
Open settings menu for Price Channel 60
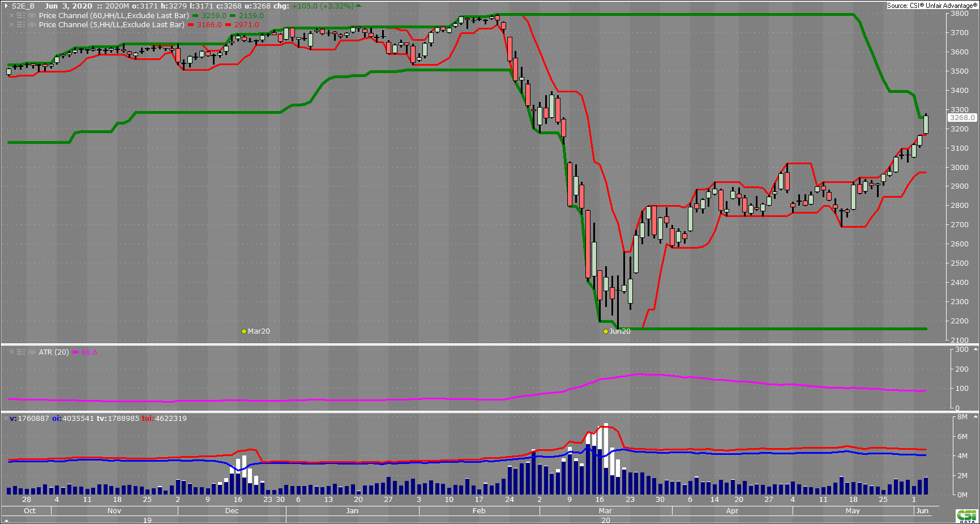pyautogui.click(x=21, y=15)
